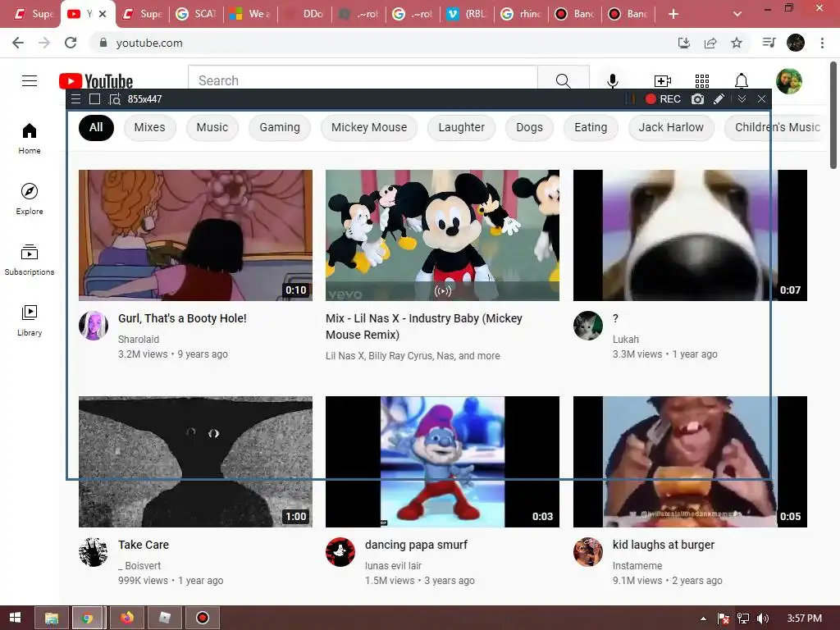
Task: Select full screen region in recorder bar
Action: (95, 99)
